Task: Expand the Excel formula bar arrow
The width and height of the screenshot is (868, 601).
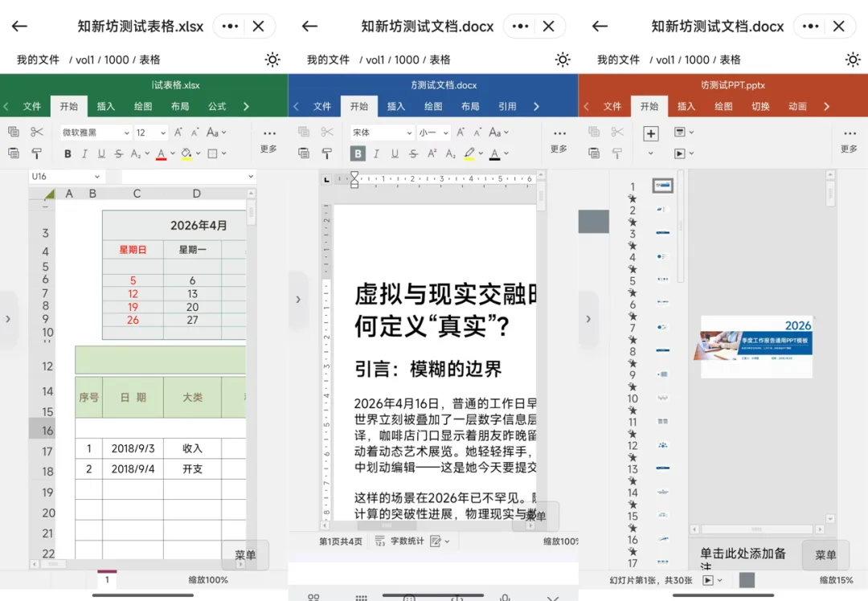Action: pos(251,177)
